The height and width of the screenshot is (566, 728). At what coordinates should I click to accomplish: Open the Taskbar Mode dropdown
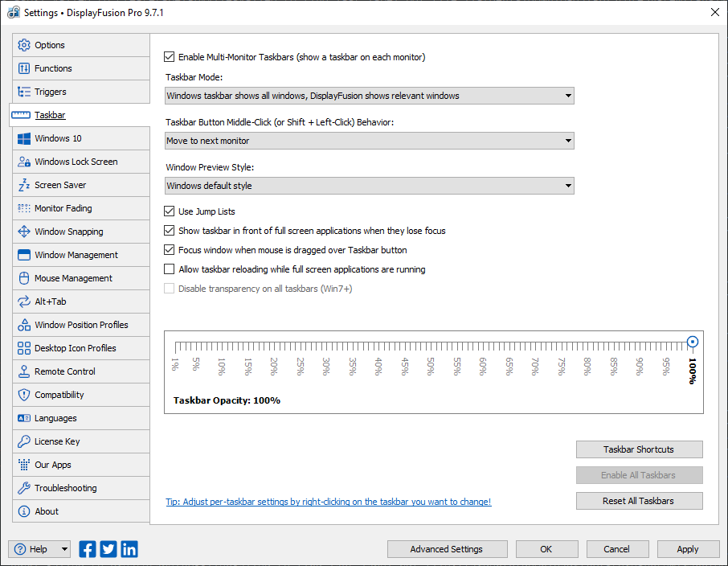pyautogui.click(x=370, y=96)
